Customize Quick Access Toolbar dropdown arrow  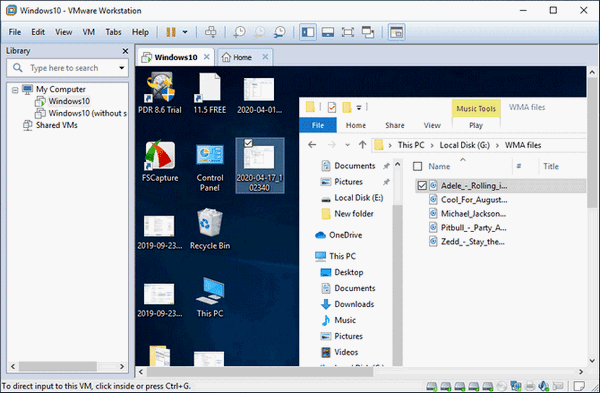coord(359,108)
